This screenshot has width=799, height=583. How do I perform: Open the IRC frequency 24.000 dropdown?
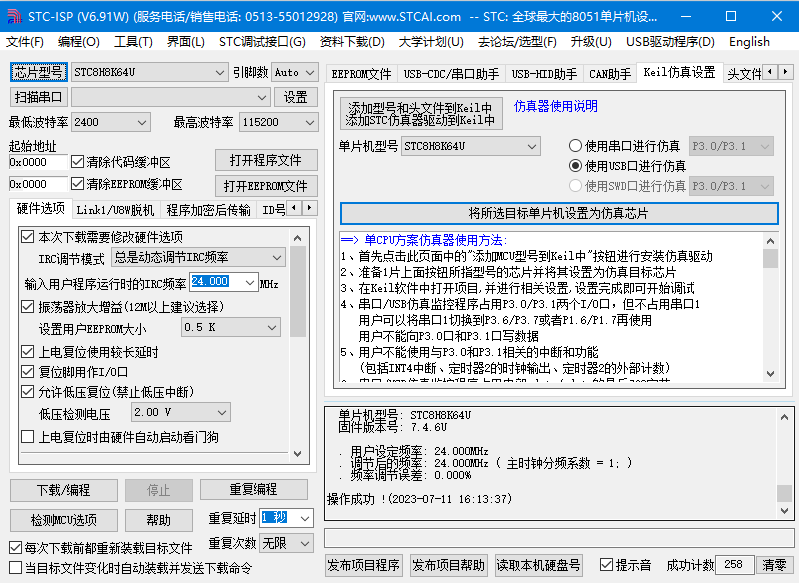[x=250, y=282]
